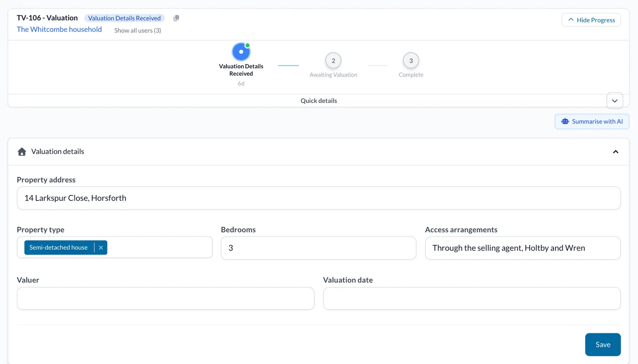Edit the Property address field

click(319, 198)
